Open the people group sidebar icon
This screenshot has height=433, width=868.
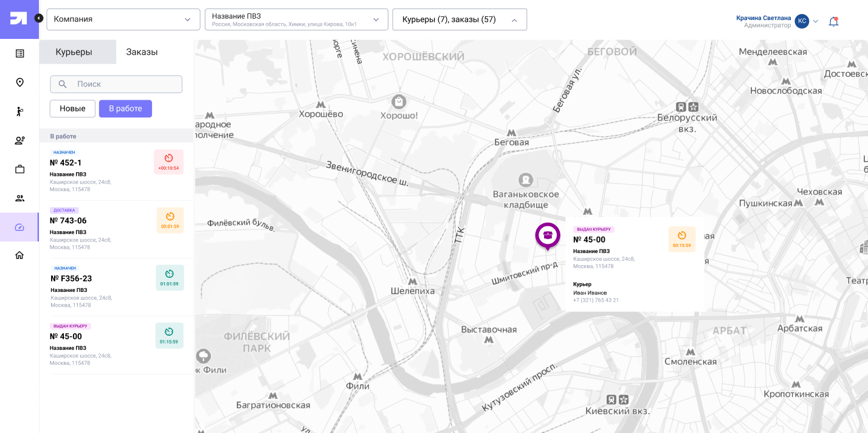point(19,198)
